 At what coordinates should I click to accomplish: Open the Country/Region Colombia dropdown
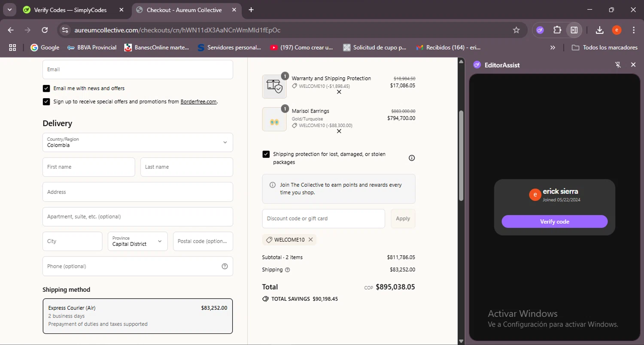coord(138,142)
